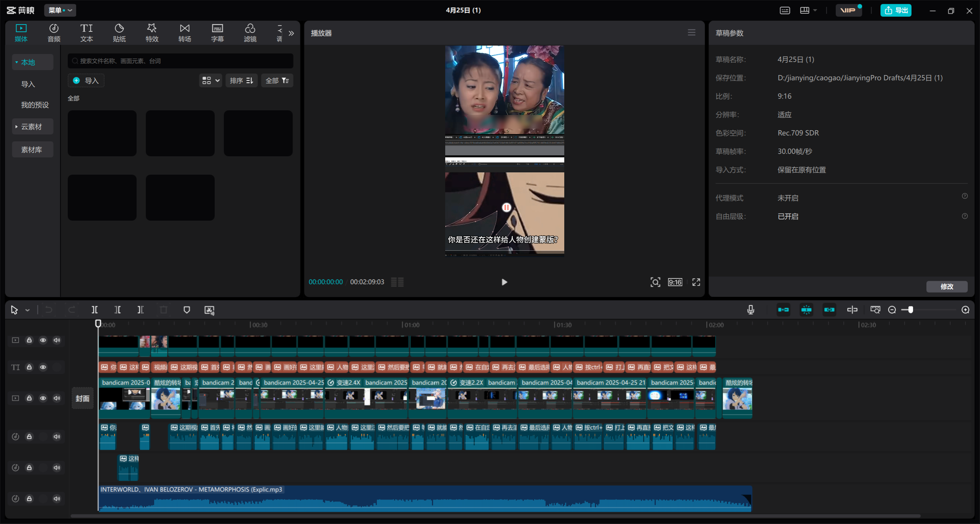Viewport: 980px width, 524px height.
Task: Open the 滤镜 filters tab
Action: (250, 33)
